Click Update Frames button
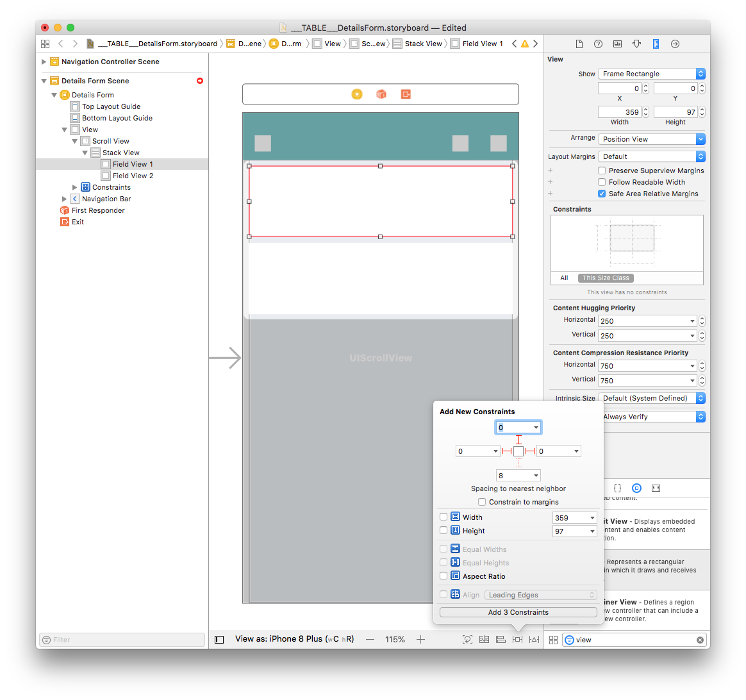The image size is (746, 700). coord(467,640)
